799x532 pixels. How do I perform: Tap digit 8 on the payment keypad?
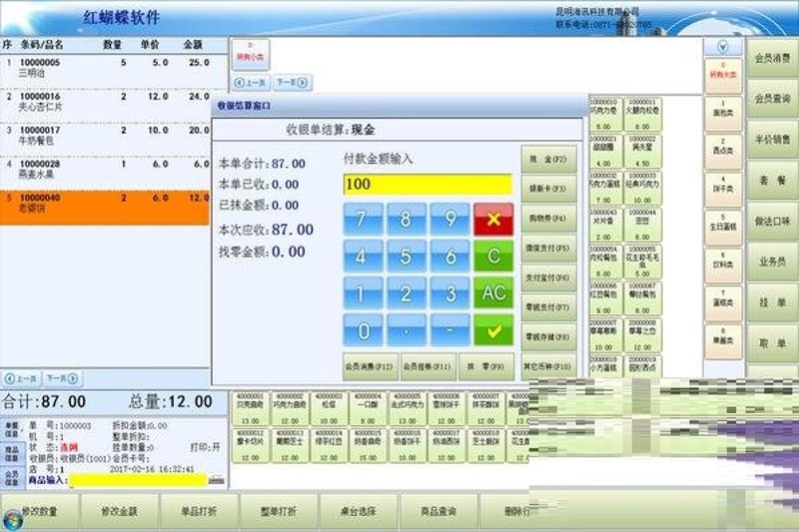click(x=406, y=220)
